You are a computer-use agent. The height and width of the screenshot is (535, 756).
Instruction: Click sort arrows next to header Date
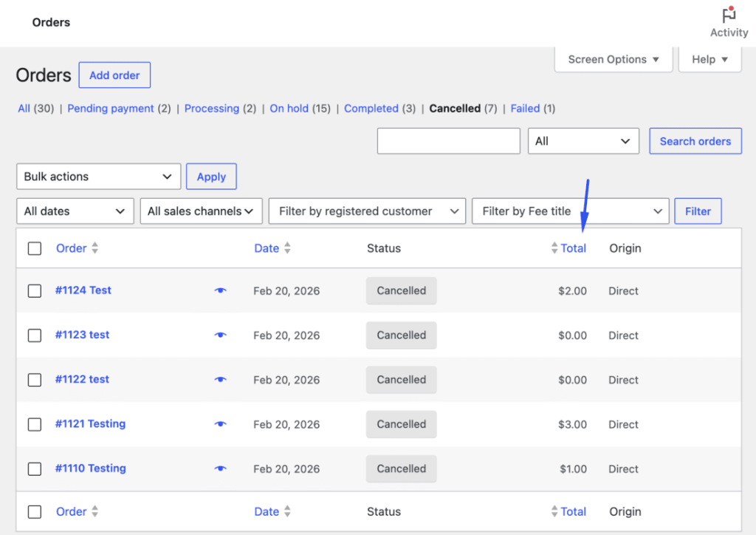pos(287,248)
